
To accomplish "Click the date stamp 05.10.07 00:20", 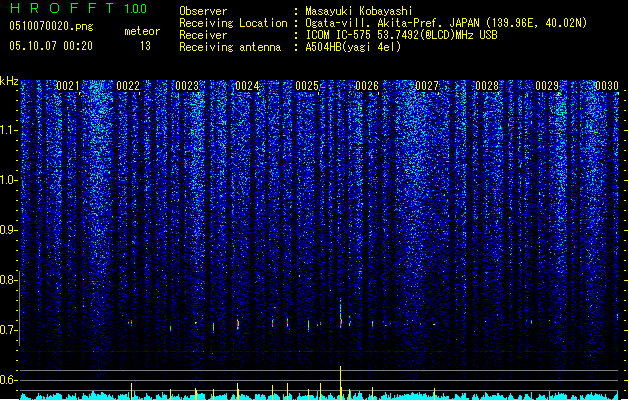I will pos(51,46).
